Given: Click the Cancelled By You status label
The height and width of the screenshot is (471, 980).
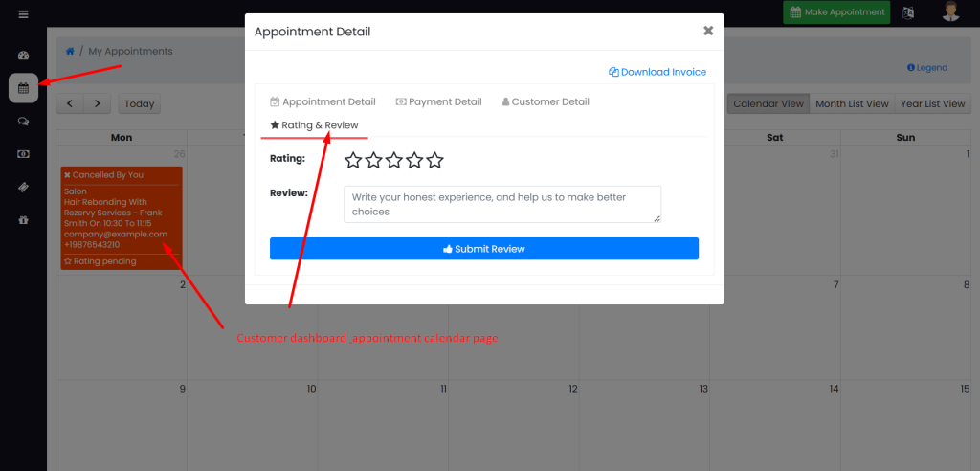Looking at the screenshot, I should [x=103, y=175].
